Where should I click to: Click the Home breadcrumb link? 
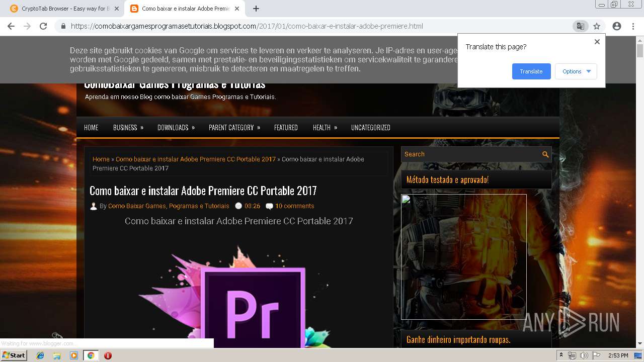(101, 159)
